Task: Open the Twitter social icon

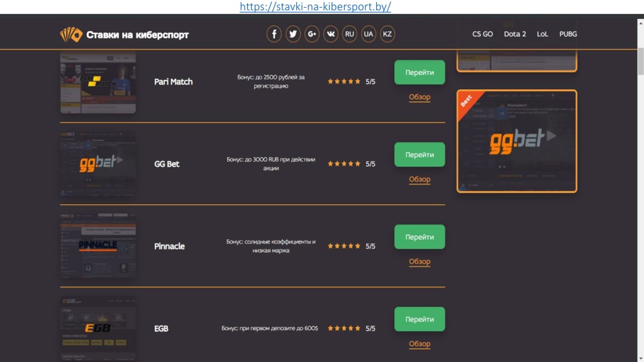Action: pos(293,34)
